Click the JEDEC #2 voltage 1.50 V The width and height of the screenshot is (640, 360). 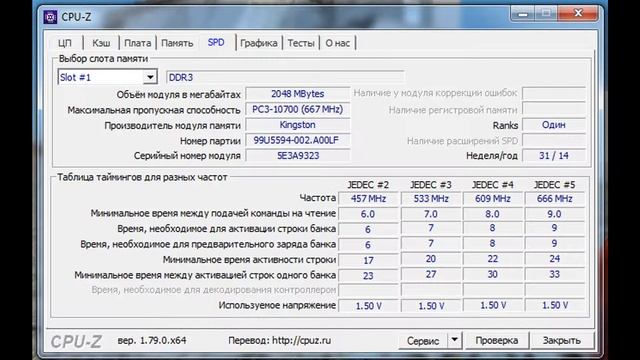click(369, 306)
